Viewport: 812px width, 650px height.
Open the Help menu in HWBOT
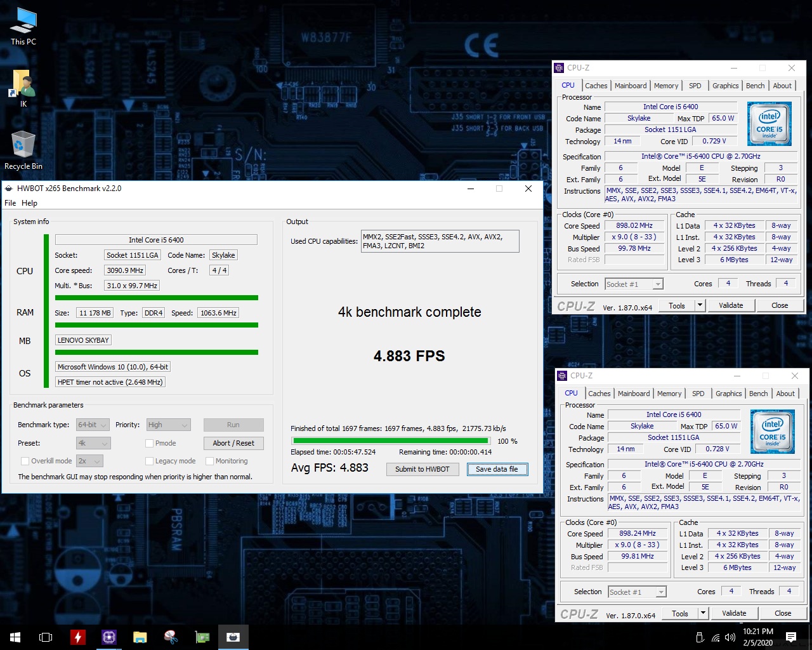(x=29, y=203)
